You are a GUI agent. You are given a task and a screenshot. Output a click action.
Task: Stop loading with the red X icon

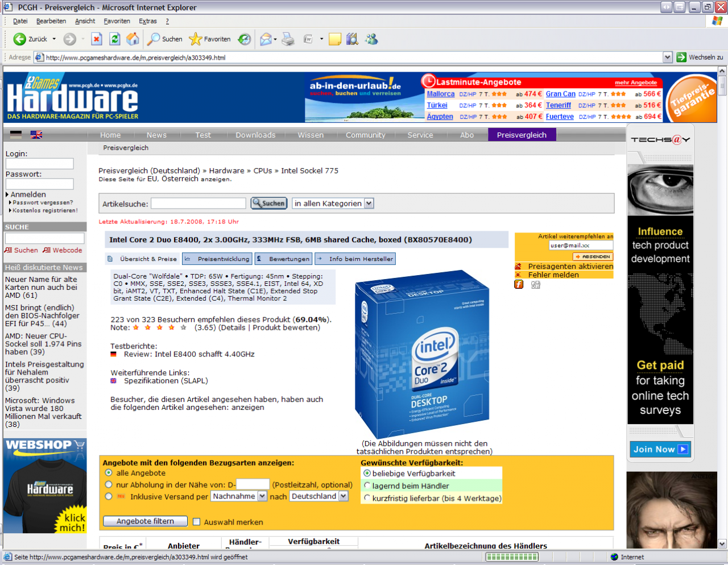[97, 39]
